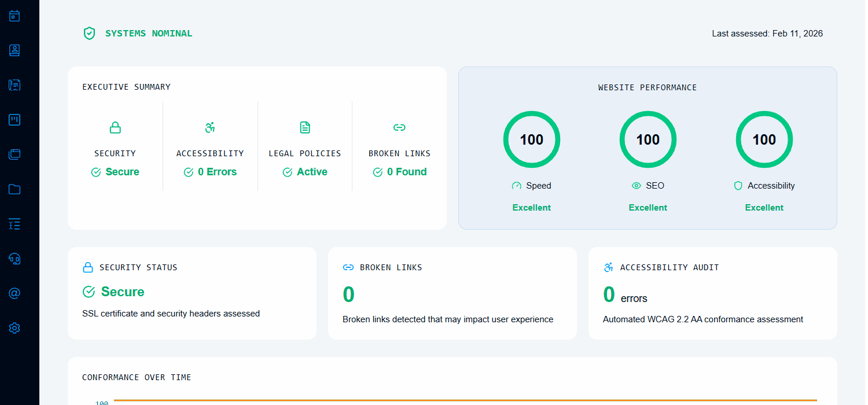This screenshot has width=868, height=405.
Task: Select the contact card icon in the sidebar
Action: 14,50
